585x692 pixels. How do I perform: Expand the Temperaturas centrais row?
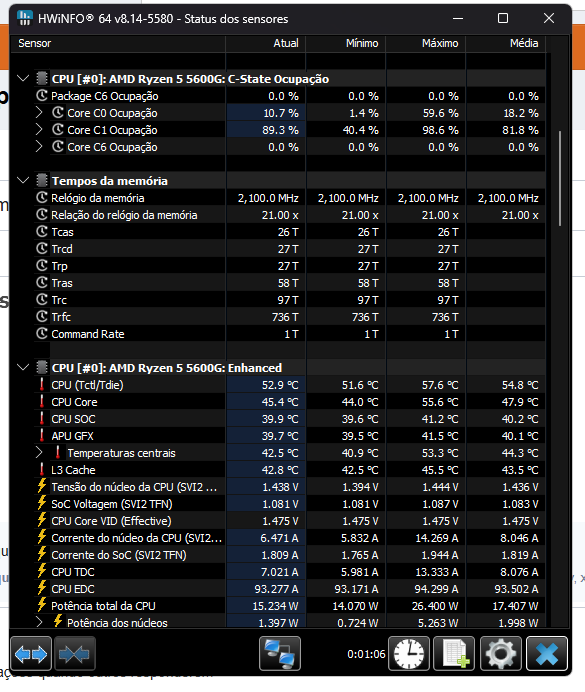coord(39,452)
